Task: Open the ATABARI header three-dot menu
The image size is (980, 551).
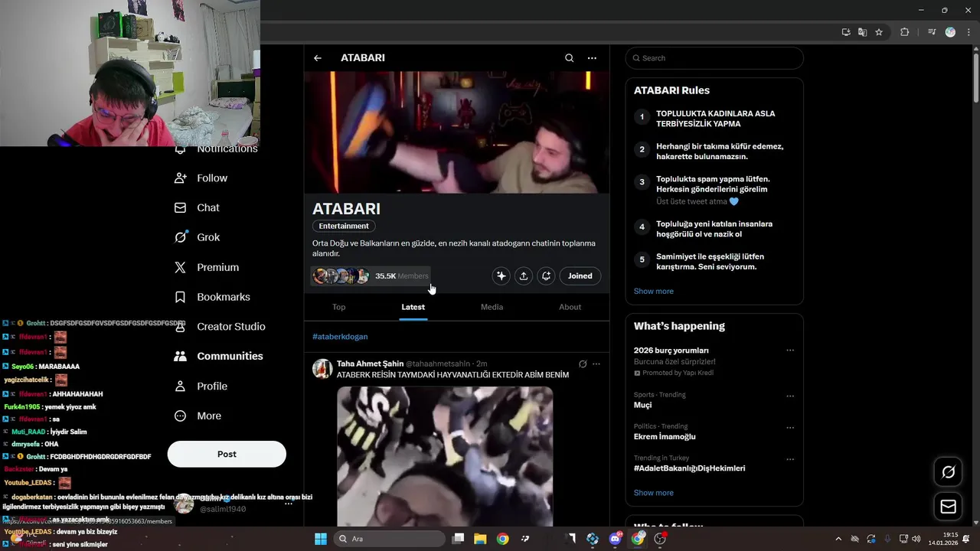Action: coord(592,58)
